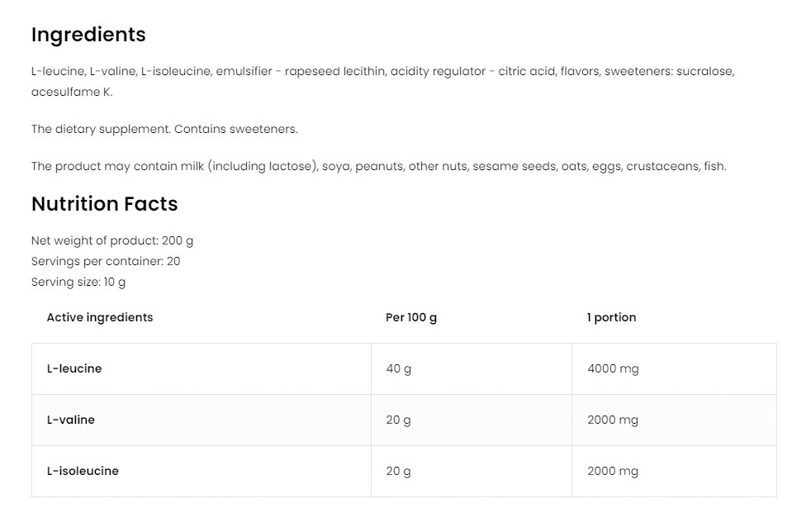This screenshot has height=532, width=811.
Task: Click the 'Serving size: 10 g' text
Action: (x=78, y=282)
